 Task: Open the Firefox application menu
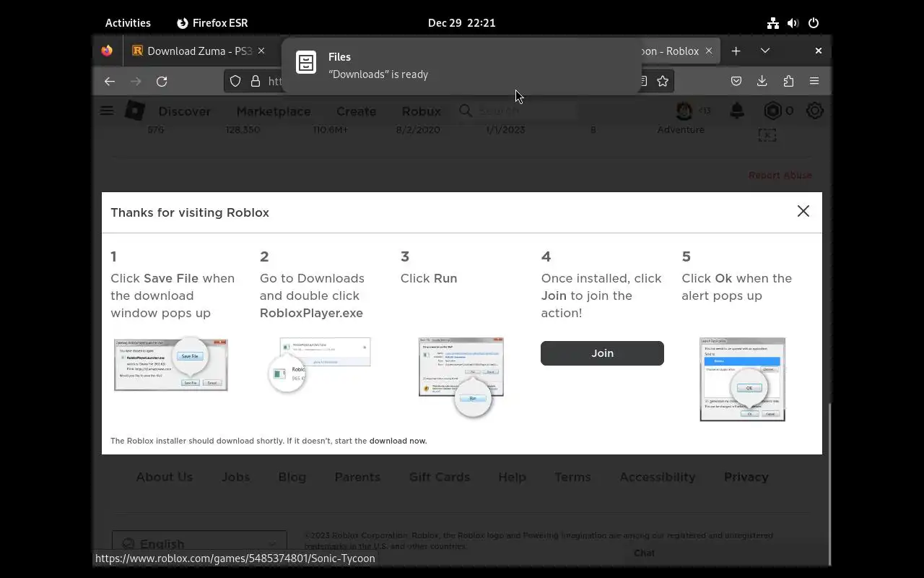click(814, 81)
